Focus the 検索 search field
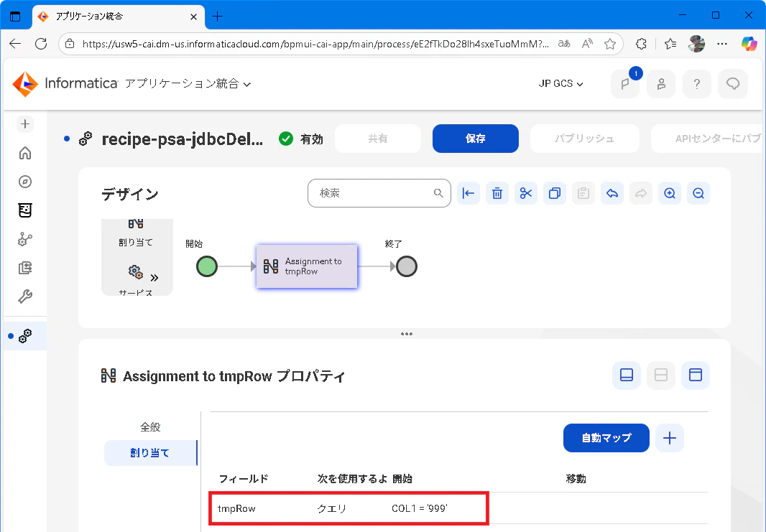The height and width of the screenshot is (532, 766). [379, 193]
